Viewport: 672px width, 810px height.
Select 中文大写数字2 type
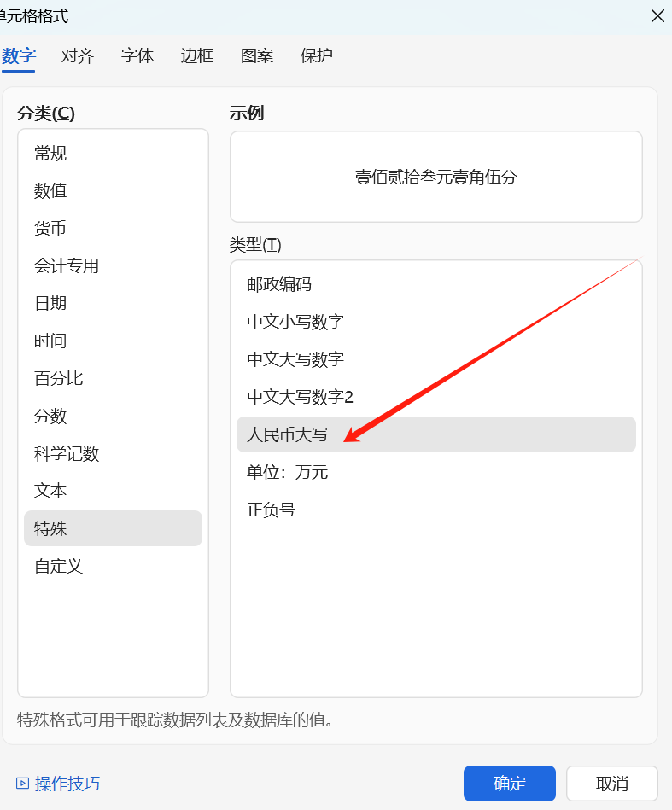click(x=300, y=397)
